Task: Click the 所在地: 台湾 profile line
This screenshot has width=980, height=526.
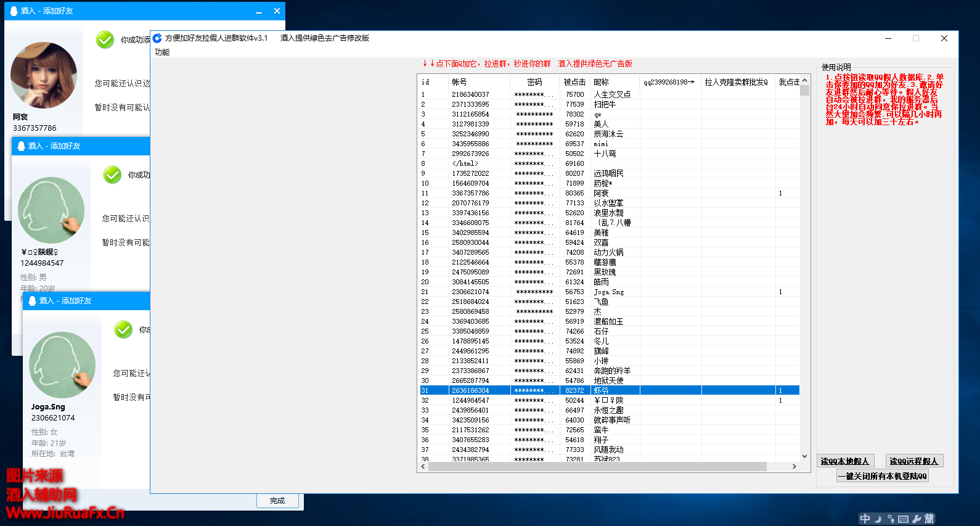Action: tap(53, 454)
